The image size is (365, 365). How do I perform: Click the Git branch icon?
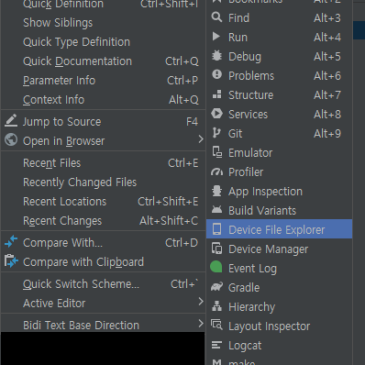(216, 133)
